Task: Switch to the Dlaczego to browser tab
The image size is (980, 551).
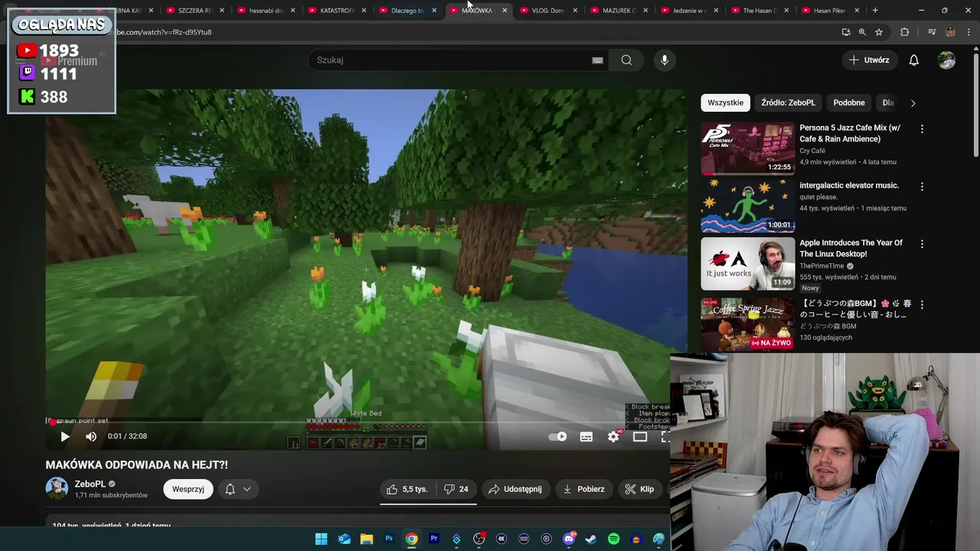Action: pos(407,11)
